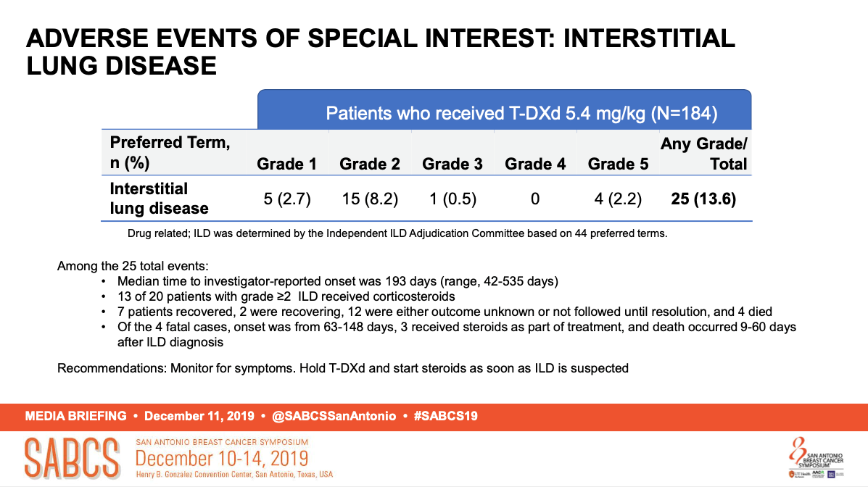Click the slide title text
Viewport: 868px width, 487px height.
[x=380, y=52]
